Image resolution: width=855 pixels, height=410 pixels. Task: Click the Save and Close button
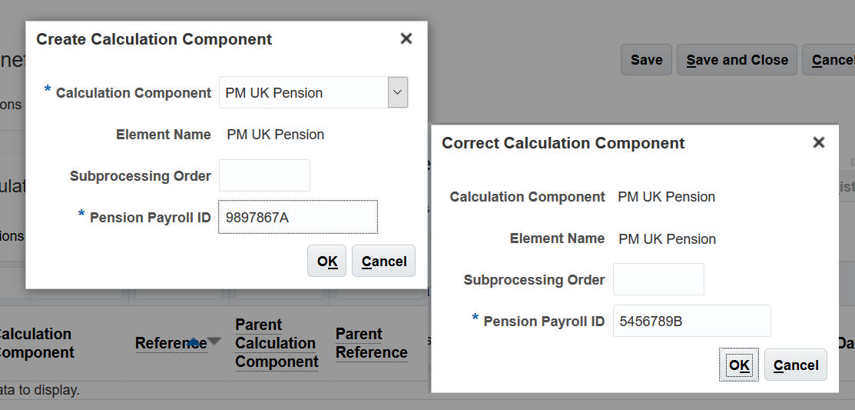coord(737,60)
